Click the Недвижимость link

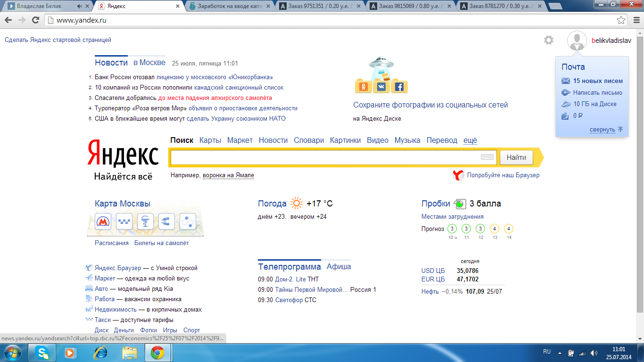tap(116, 310)
